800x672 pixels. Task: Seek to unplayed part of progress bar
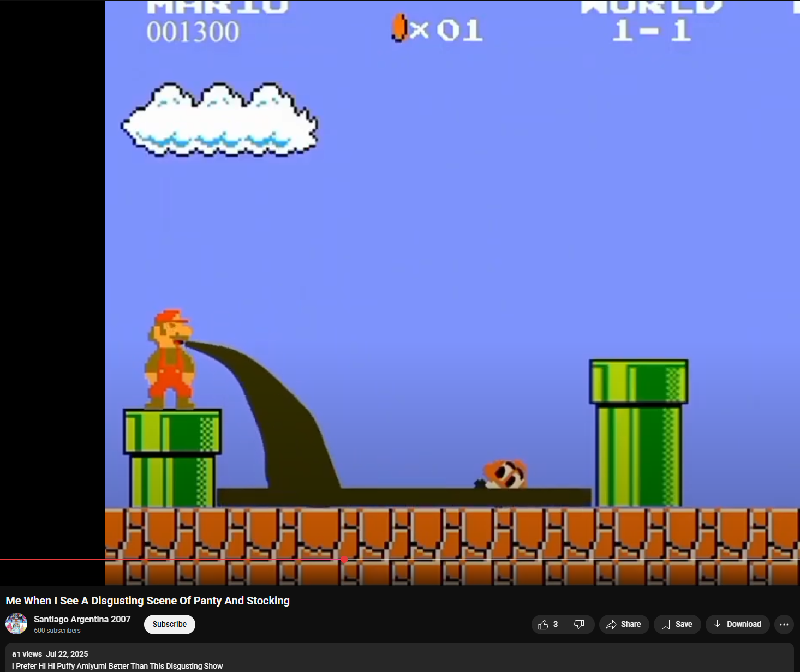tap(573, 560)
